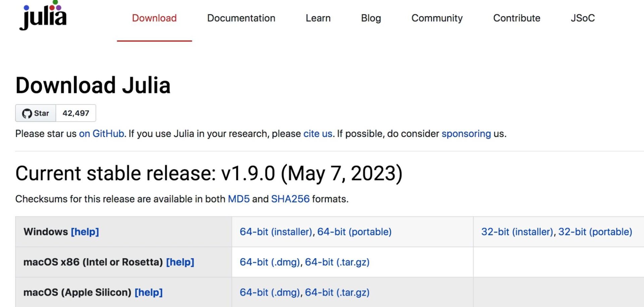
Task: Download Windows 64-bit (portable)
Action: tap(355, 232)
